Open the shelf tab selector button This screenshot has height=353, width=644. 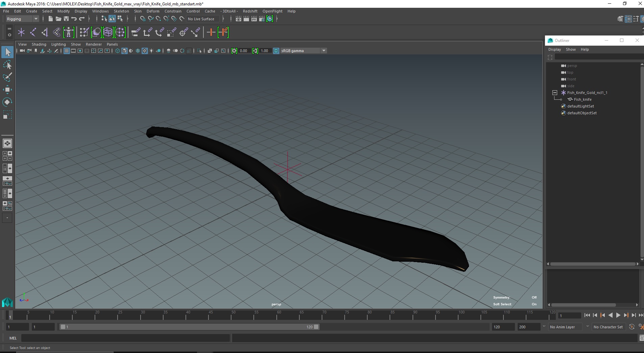(x=9, y=28)
